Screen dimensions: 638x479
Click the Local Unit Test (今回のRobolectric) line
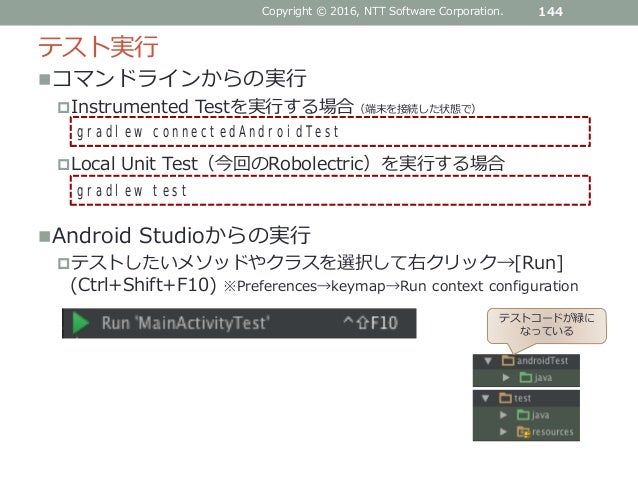point(288,164)
